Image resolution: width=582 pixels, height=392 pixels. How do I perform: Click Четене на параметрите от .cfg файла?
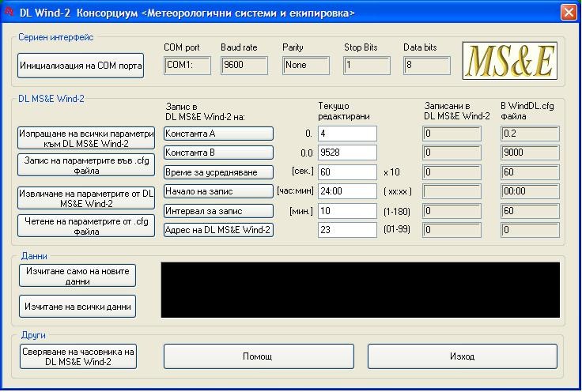86,226
